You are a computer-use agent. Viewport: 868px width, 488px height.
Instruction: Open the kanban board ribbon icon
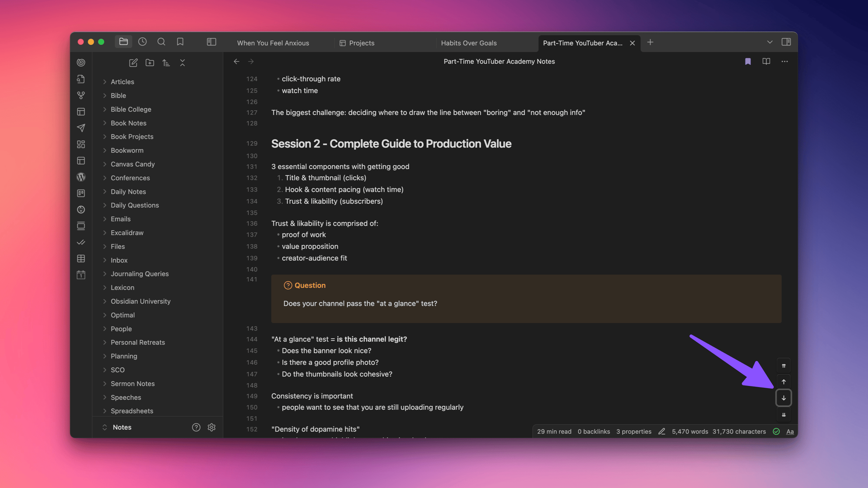(81, 193)
